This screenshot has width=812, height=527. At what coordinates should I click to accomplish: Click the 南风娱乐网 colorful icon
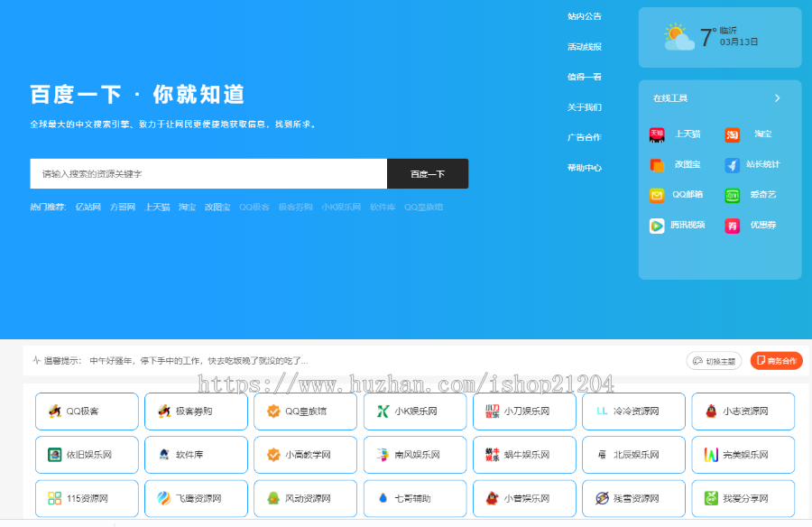[383, 455]
